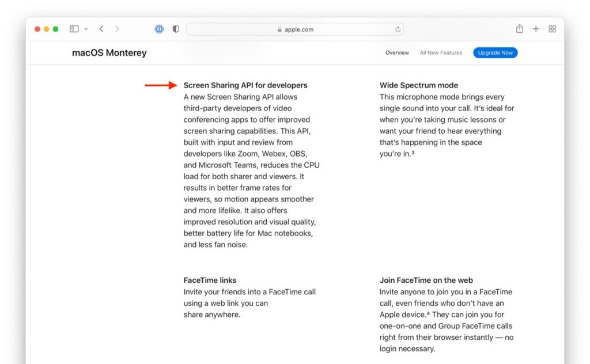
Task: Click the macOS Monterey heading
Action: click(x=109, y=52)
